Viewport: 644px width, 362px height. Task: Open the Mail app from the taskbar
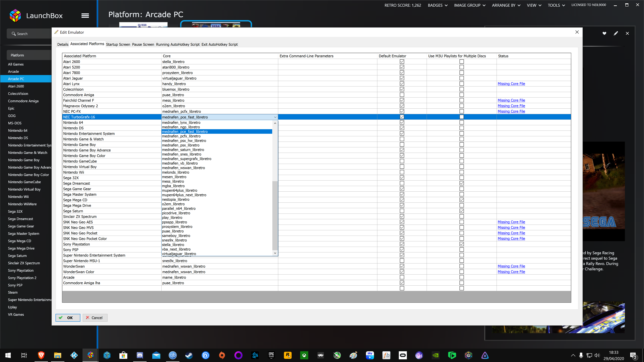coord(156,355)
